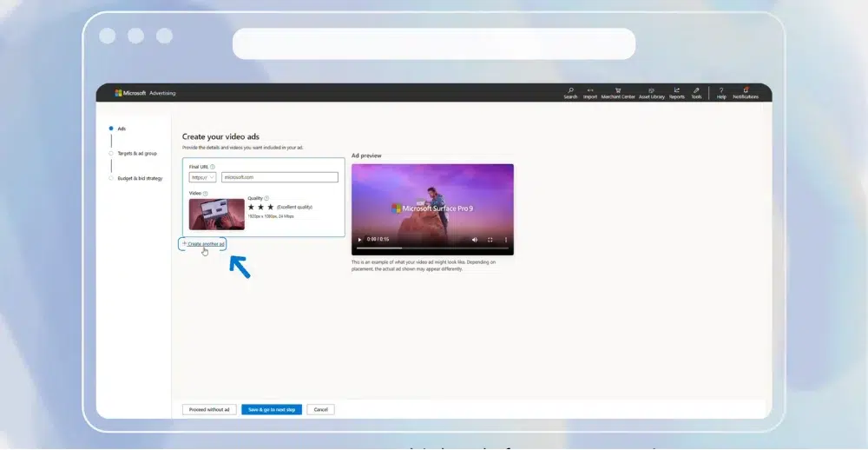Mute the ad preview video volume
This screenshot has height=450, width=868.
pos(475,240)
